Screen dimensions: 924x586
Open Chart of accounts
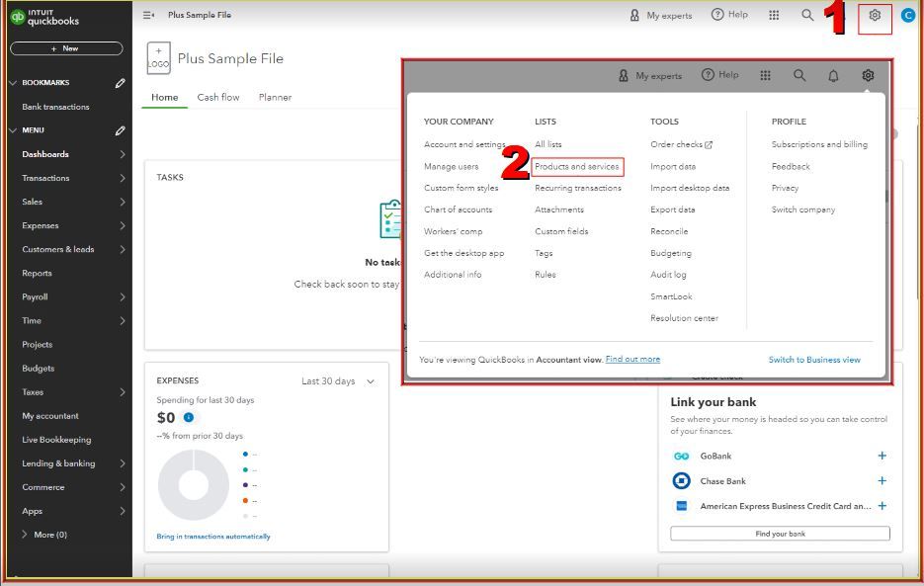click(458, 209)
